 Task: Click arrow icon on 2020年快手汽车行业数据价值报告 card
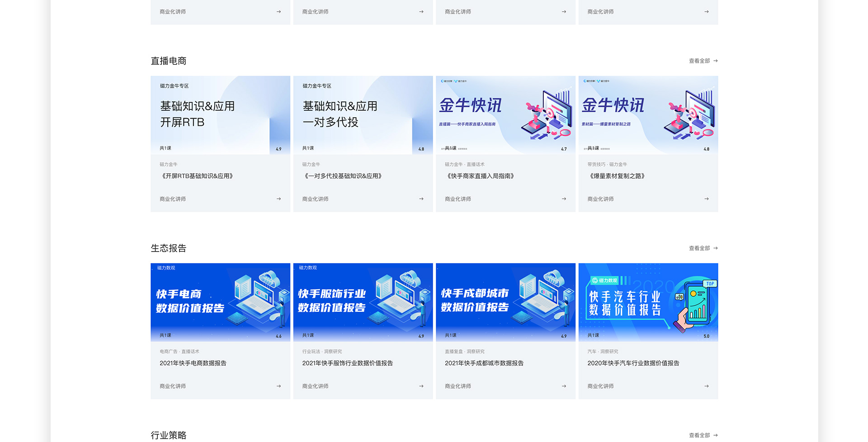(x=706, y=386)
